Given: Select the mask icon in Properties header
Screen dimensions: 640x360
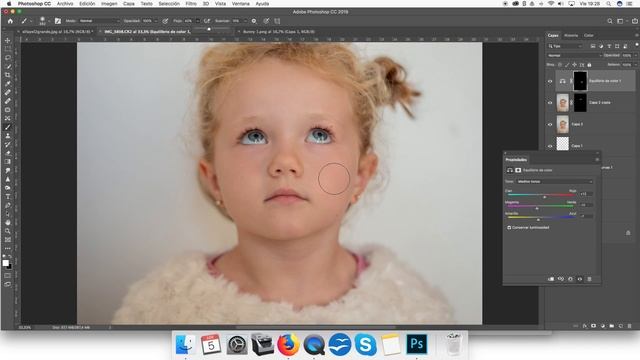Looking at the screenshot, I should pyautogui.click(x=518, y=170).
